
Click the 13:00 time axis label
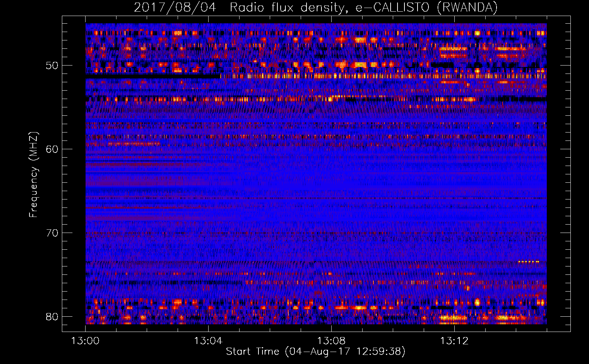tap(85, 341)
